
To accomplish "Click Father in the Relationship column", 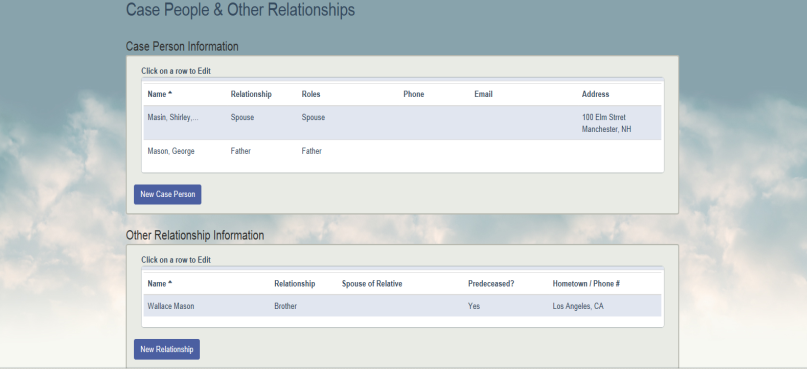I will tap(240, 151).
